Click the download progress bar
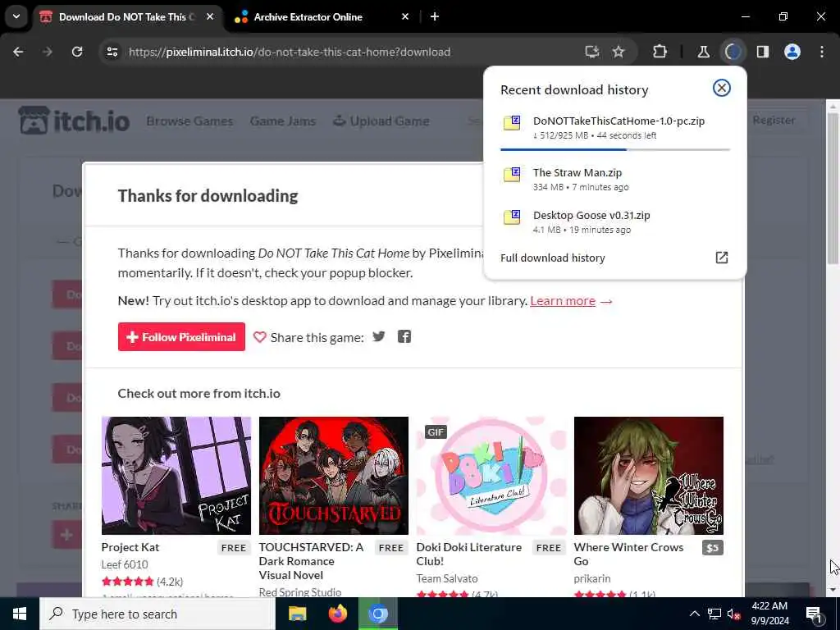Viewport: 840px width, 630px height. pos(614,149)
